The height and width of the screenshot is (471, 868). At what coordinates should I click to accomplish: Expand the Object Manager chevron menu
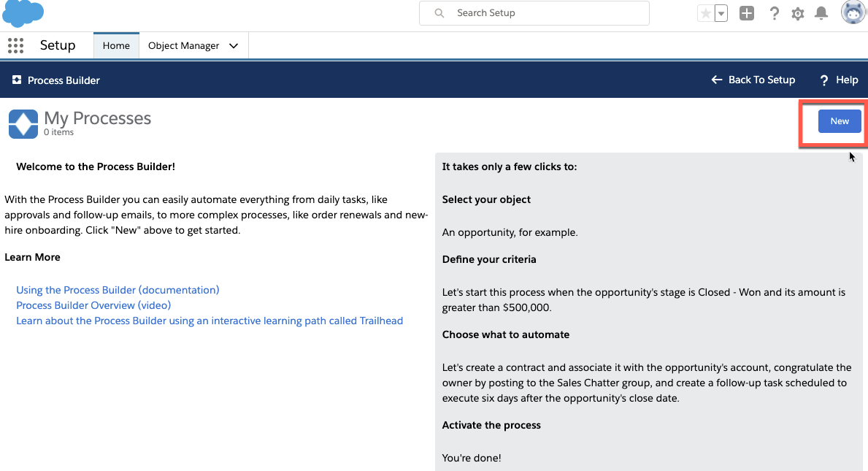(234, 46)
